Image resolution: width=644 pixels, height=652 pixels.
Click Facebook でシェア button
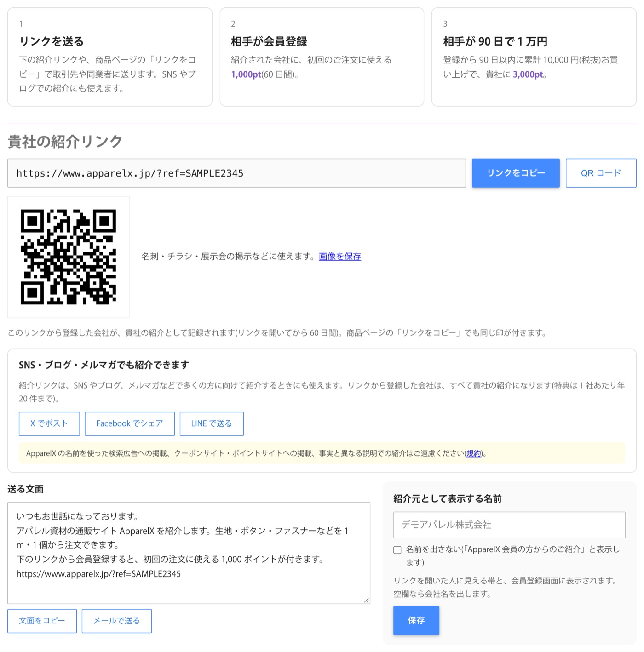pos(130,423)
